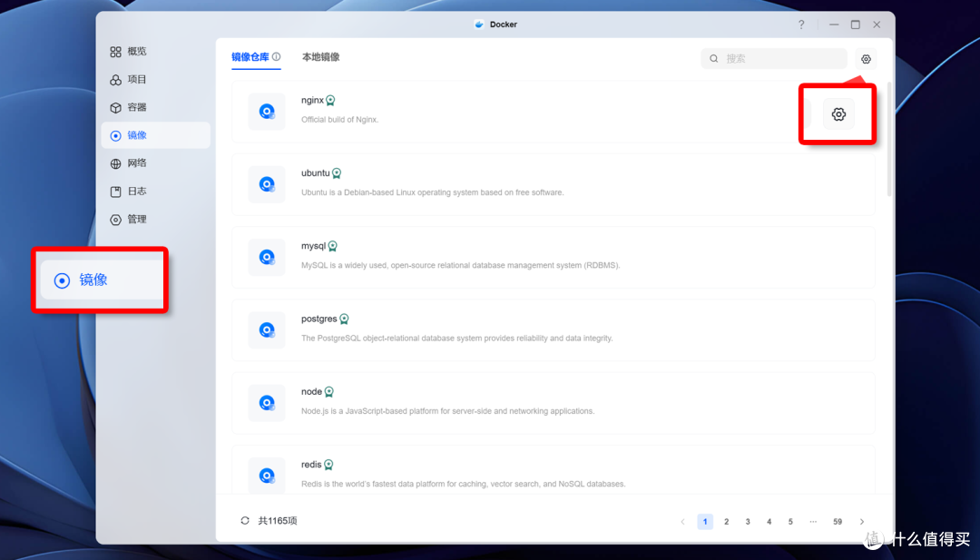This screenshot has width=980, height=560.
Task: Select the "Ubuntu is a Debian-based Linux" description
Action: click(x=433, y=192)
